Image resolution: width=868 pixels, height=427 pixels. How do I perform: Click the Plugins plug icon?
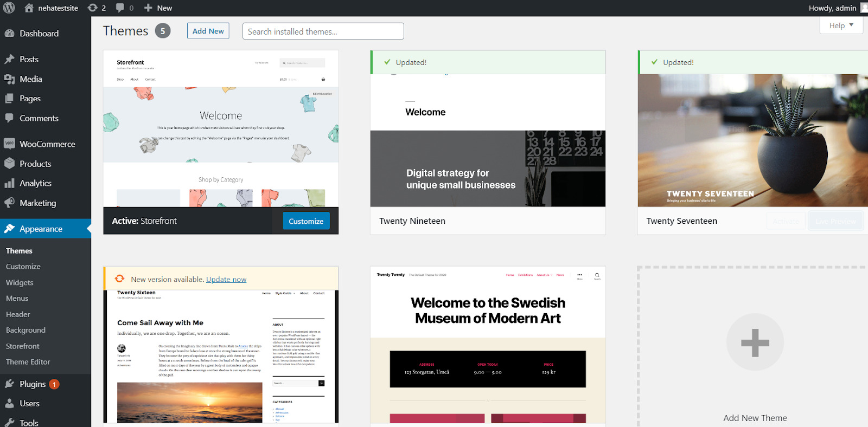tap(9, 384)
